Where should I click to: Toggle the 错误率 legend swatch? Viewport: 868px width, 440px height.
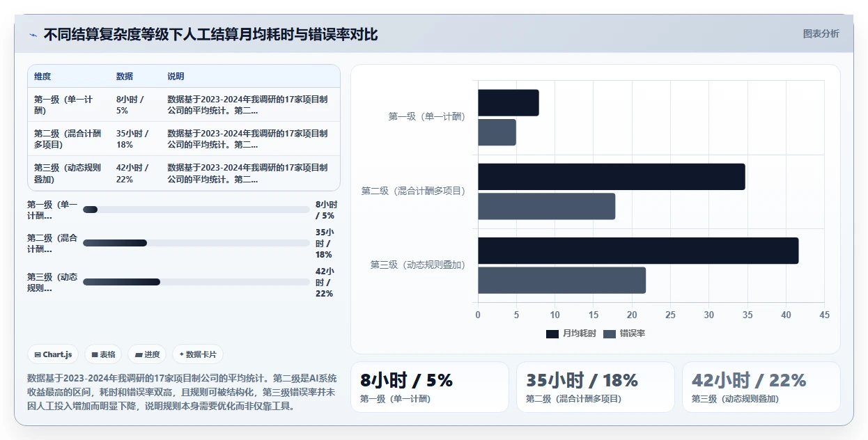[610, 334]
